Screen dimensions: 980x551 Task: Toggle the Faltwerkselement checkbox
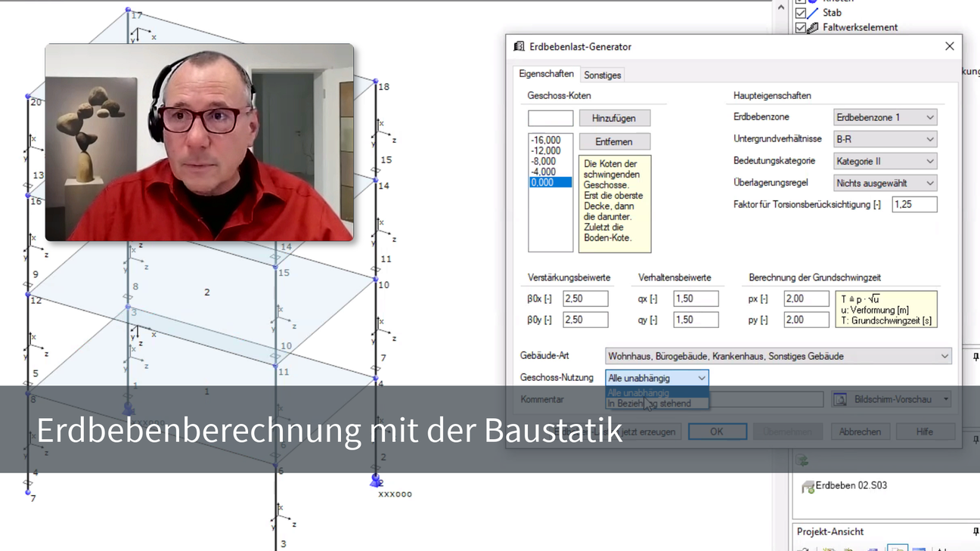800,28
